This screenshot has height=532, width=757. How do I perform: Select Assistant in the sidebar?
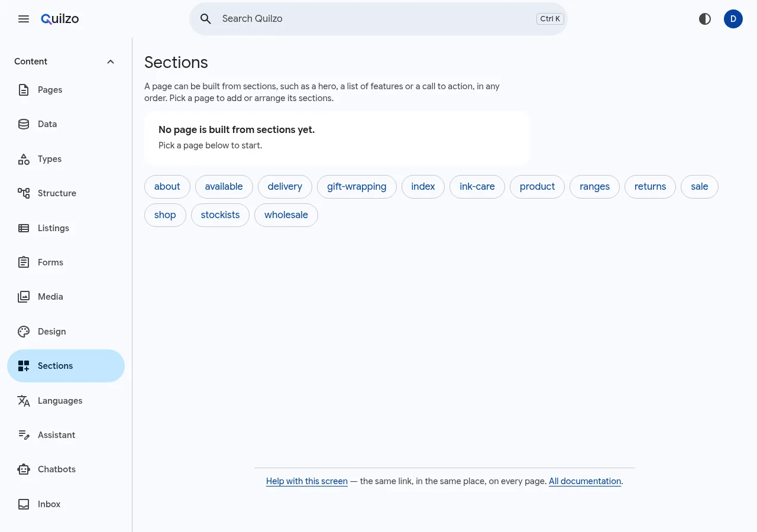66,435
